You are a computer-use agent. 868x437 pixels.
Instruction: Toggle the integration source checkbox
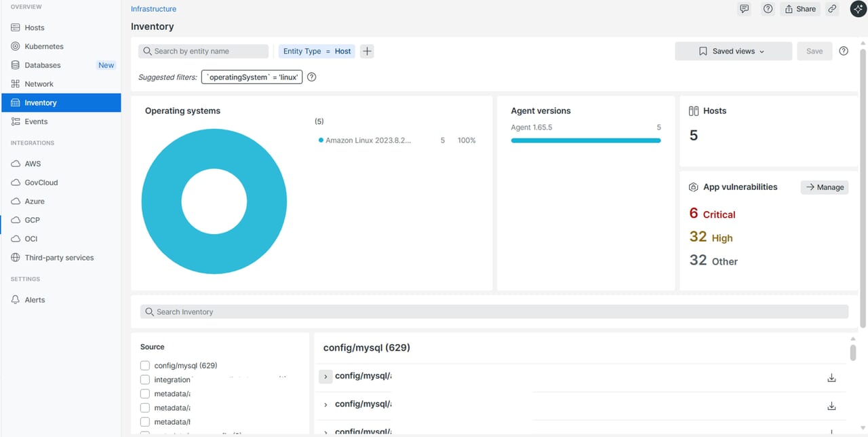pos(145,379)
